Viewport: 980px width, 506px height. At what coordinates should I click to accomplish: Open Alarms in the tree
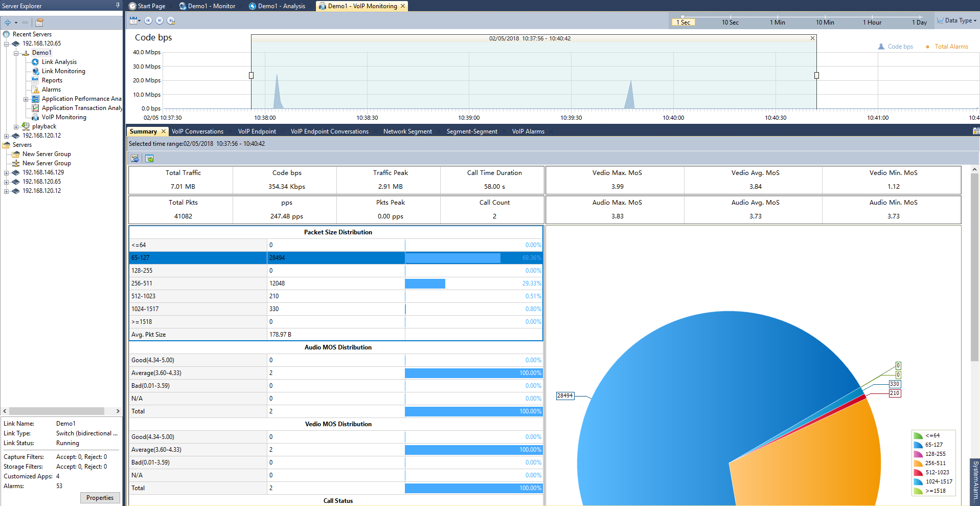(51, 90)
